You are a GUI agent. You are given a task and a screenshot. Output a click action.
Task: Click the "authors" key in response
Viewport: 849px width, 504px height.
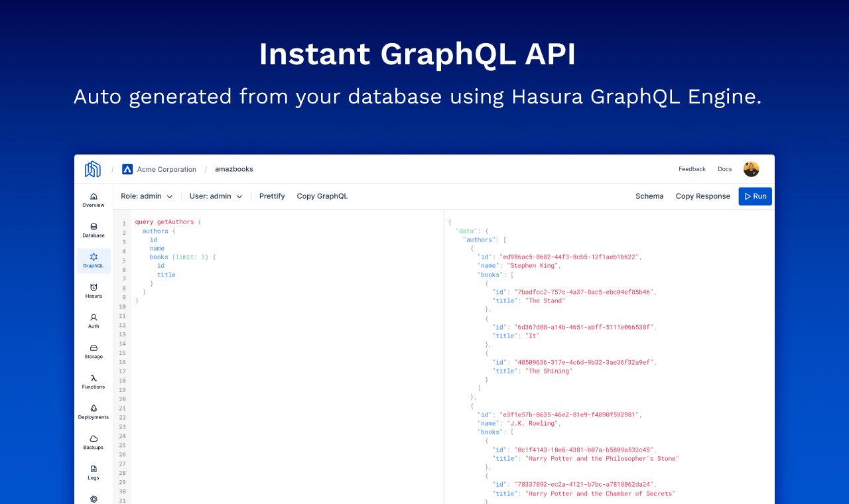478,240
